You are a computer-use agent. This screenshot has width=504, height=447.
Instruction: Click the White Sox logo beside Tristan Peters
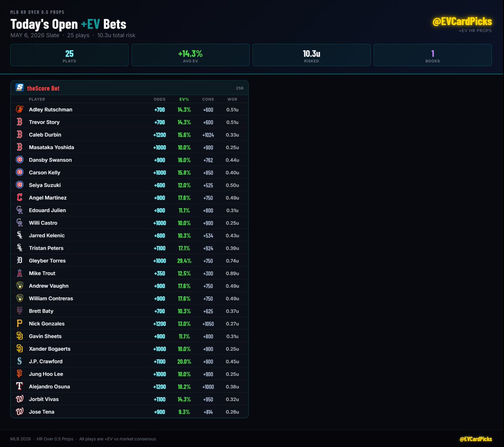pos(20,248)
